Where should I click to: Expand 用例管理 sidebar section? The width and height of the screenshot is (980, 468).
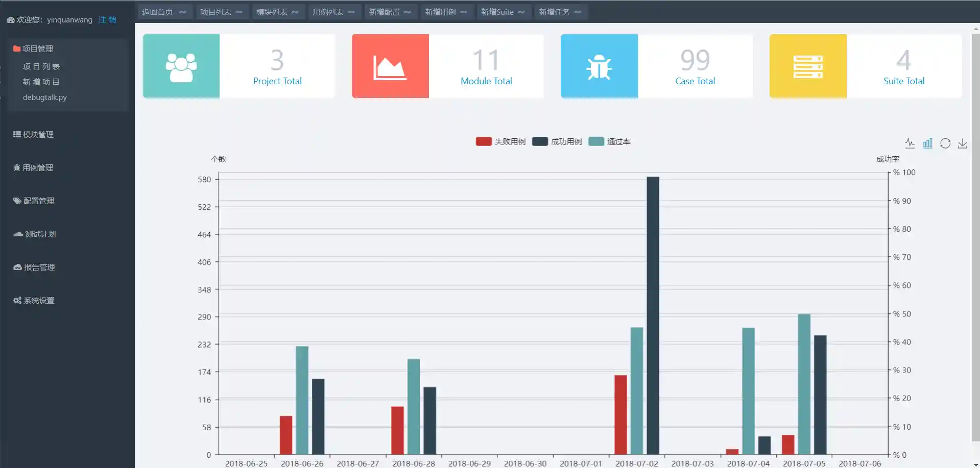(33, 167)
